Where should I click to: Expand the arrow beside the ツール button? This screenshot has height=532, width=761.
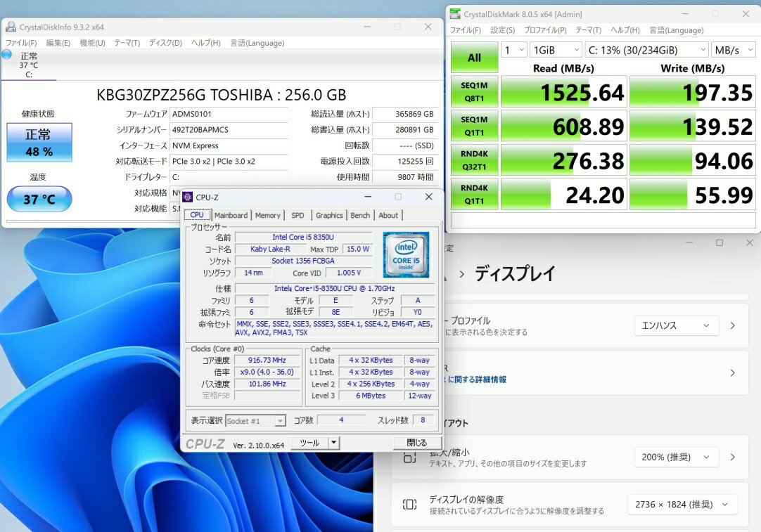click(334, 443)
